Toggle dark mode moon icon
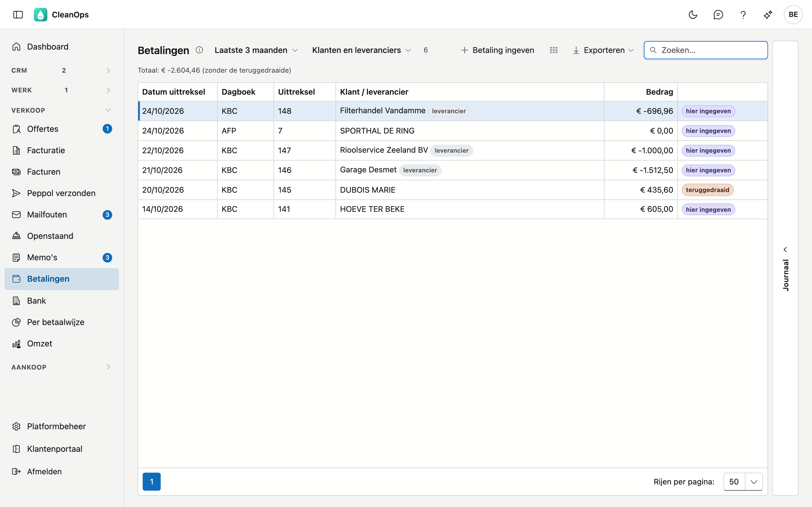 (693, 15)
